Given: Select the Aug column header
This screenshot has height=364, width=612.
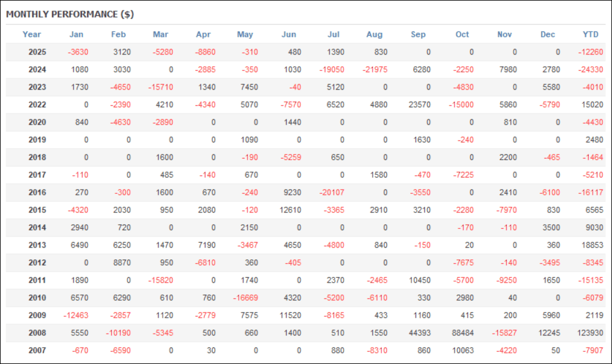Looking at the screenshot, I should click(374, 35).
